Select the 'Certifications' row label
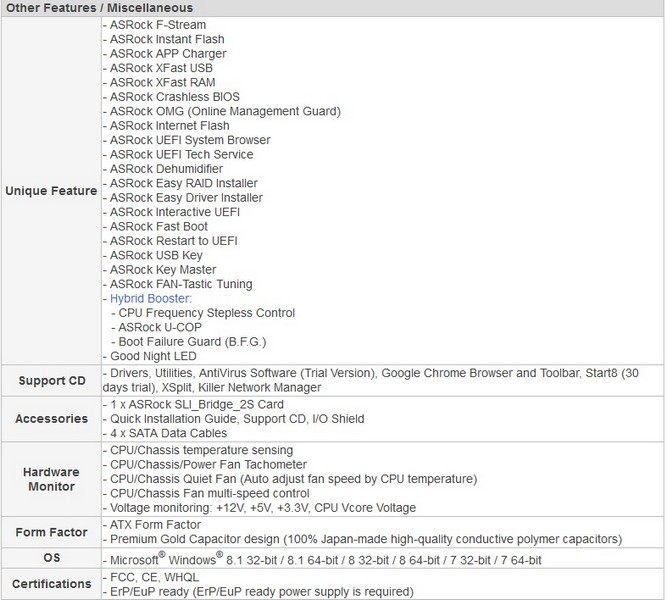Viewport: 667px width, 600px height. tap(51, 584)
